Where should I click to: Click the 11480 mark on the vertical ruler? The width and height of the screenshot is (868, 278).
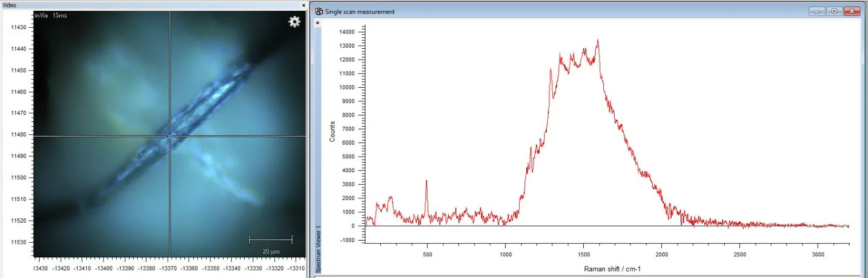point(18,134)
